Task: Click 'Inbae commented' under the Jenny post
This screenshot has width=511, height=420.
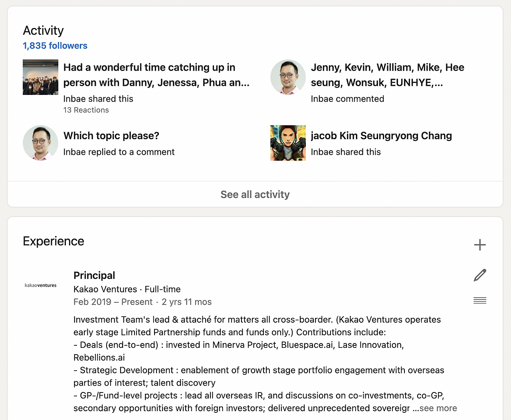Action: (347, 99)
